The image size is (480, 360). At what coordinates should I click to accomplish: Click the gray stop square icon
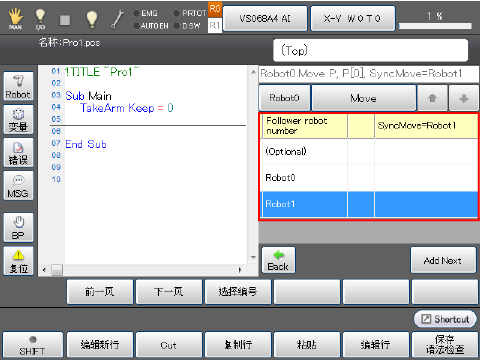point(65,20)
